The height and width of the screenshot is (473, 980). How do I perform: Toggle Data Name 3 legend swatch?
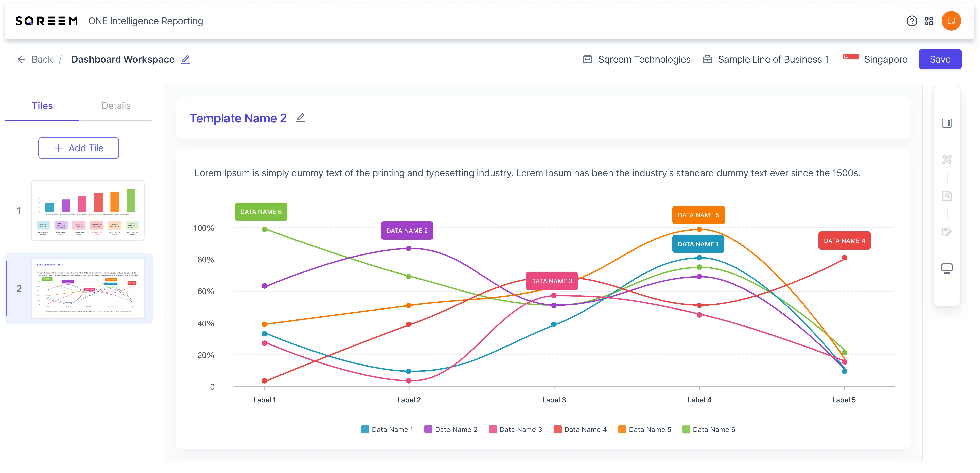(x=493, y=429)
